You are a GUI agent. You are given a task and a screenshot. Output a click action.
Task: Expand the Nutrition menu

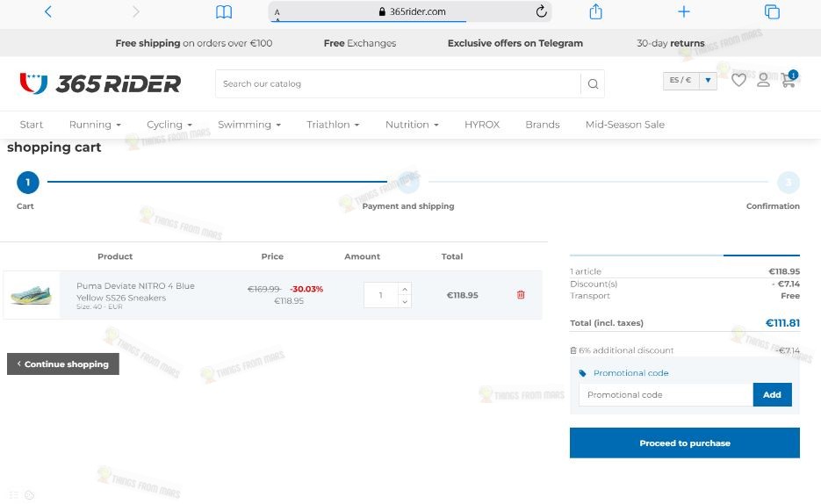(x=412, y=125)
